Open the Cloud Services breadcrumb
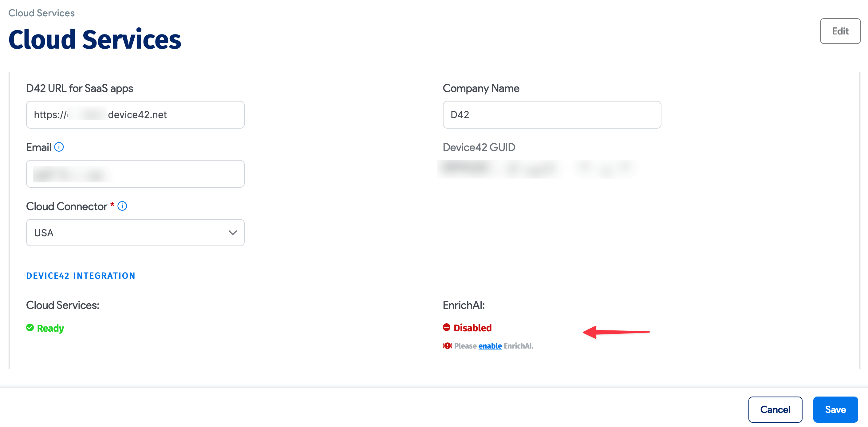Screen dimensions: 868x427 point(41,13)
